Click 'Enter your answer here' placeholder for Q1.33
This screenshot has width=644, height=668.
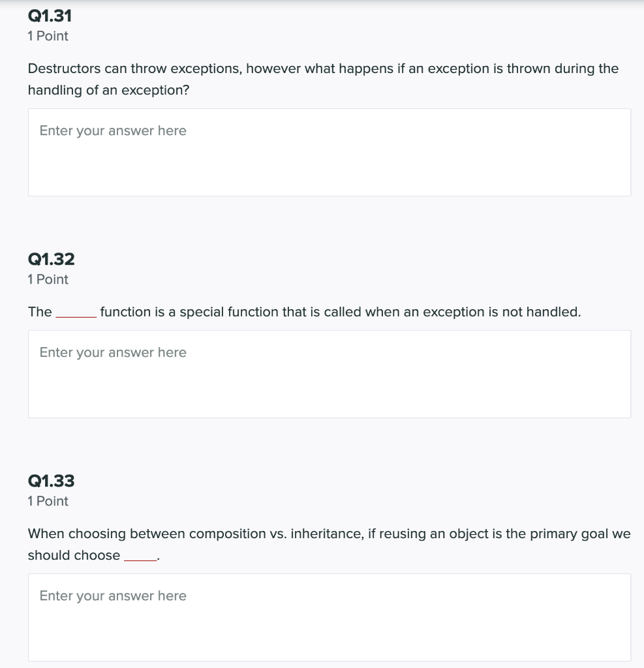[x=112, y=596]
